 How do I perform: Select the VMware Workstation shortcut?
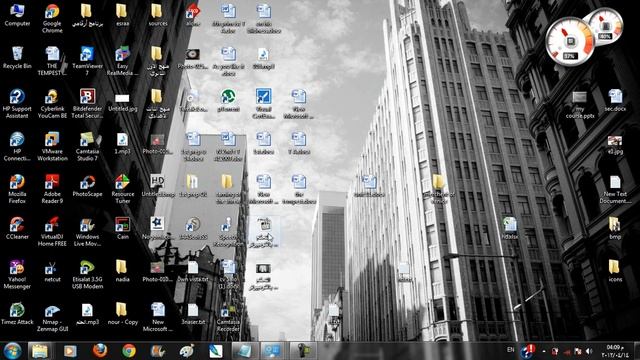point(52,146)
